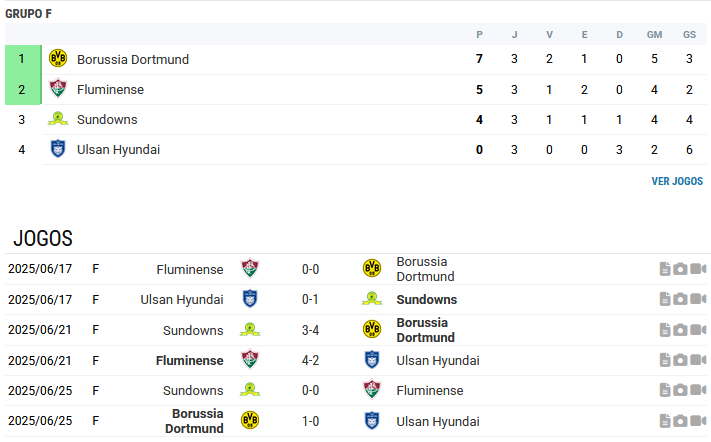Open Borussia Dortmund team link in standings
Screen dimensions: 711x442
[133, 59]
